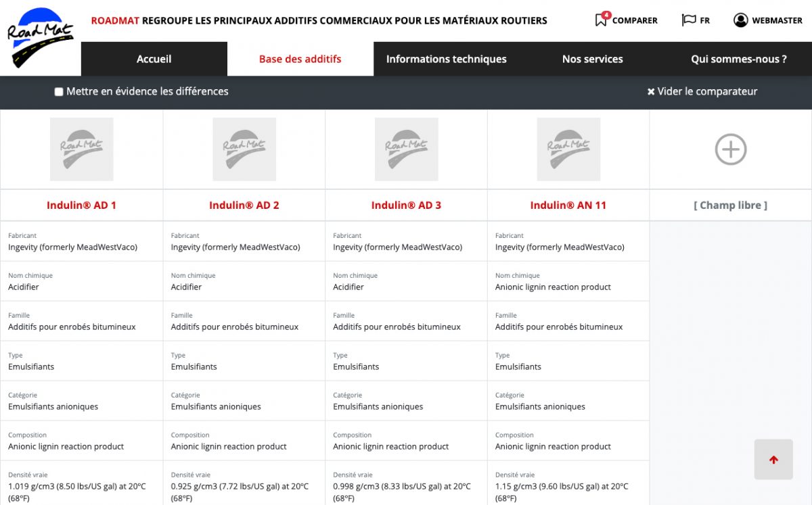Click the Webmaster user account icon

click(740, 20)
